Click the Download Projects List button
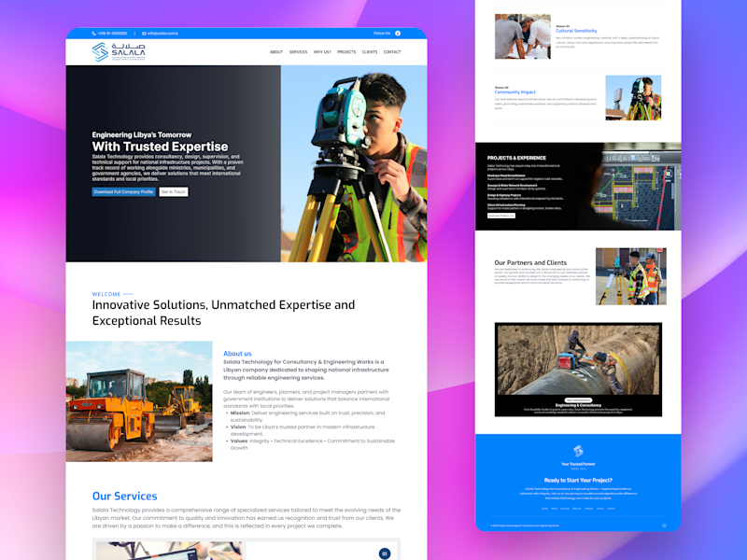 point(501,216)
